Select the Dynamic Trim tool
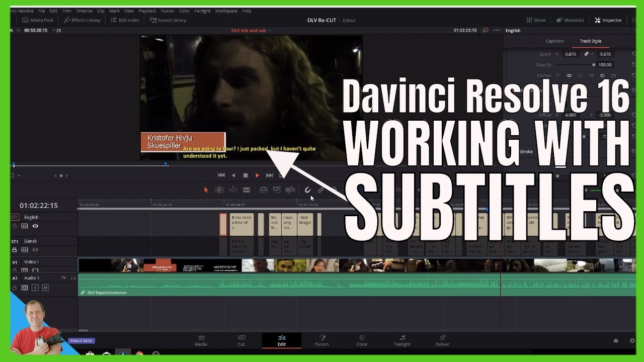The width and height of the screenshot is (644, 362). [x=233, y=190]
